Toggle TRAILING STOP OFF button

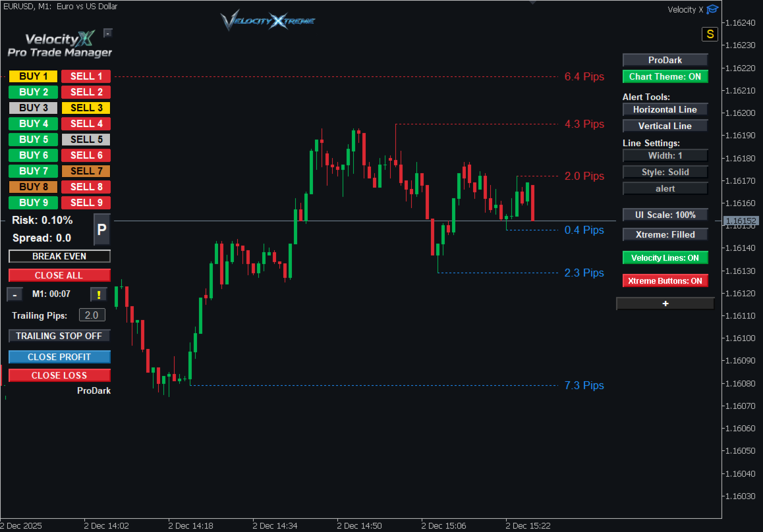(x=59, y=336)
